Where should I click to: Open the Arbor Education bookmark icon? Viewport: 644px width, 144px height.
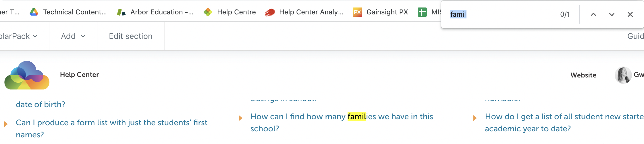[x=121, y=12]
